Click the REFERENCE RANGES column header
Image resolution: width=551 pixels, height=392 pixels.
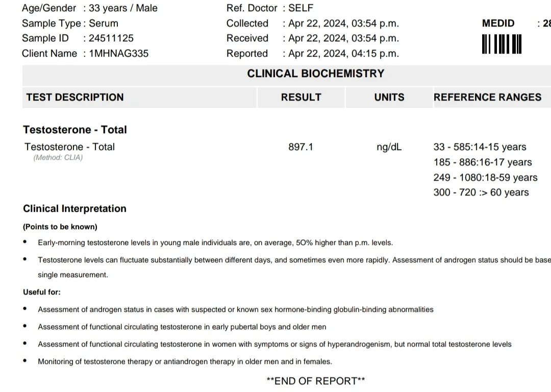pos(487,97)
